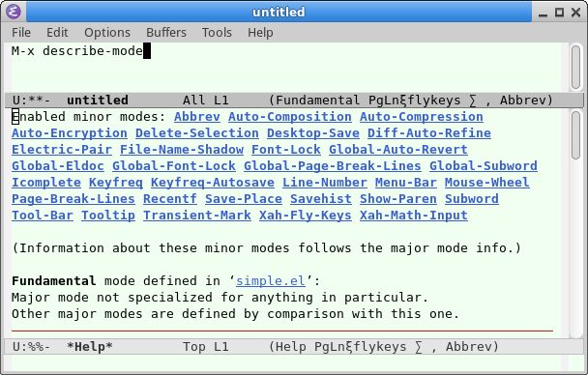Open the Xah-Fly-Keys link

point(306,216)
